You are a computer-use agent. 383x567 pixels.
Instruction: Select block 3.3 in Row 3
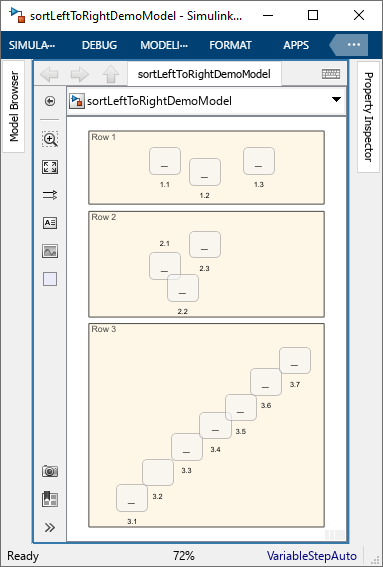(187, 447)
